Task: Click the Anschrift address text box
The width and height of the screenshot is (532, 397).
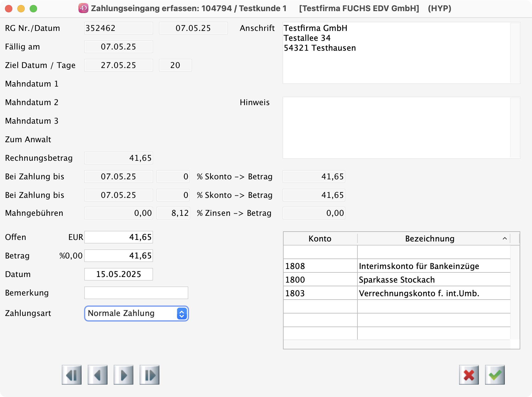Action: tap(396, 53)
